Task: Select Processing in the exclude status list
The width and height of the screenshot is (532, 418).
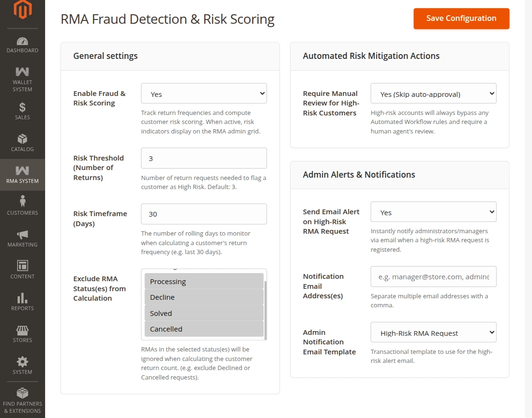Action: (x=204, y=281)
